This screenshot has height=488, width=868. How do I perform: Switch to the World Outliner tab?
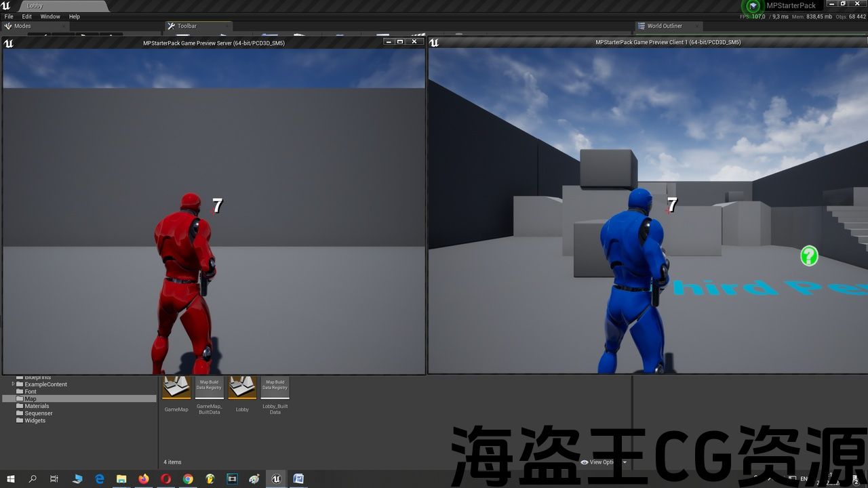click(664, 26)
